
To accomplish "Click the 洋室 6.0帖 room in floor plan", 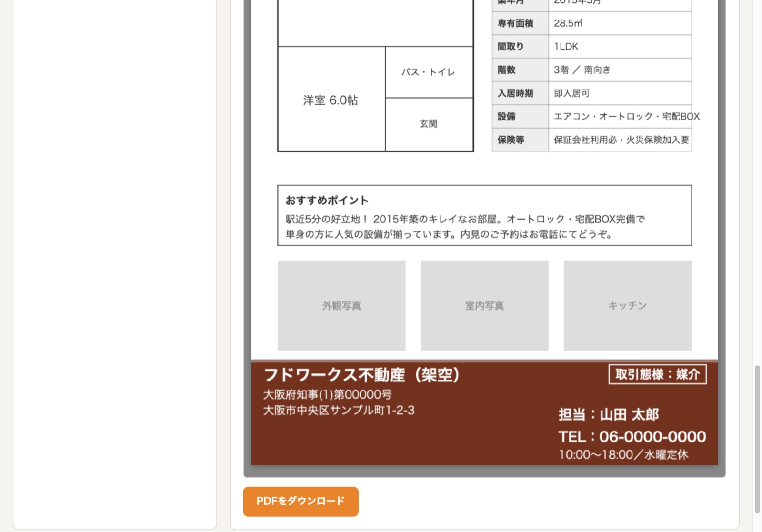I will pyautogui.click(x=331, y=100).
